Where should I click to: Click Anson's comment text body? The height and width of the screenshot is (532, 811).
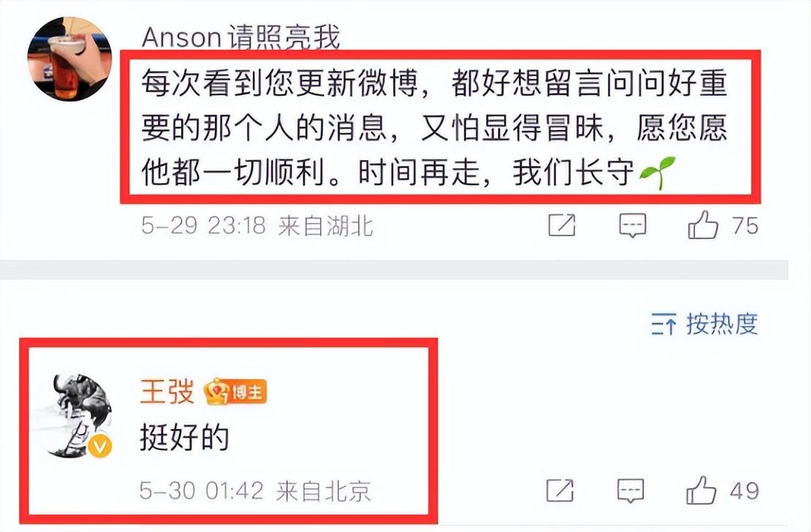[x=435, y=127]
